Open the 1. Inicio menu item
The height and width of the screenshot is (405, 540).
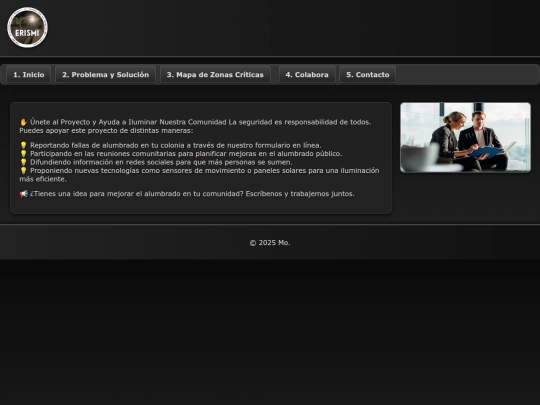tap(29, 75)
